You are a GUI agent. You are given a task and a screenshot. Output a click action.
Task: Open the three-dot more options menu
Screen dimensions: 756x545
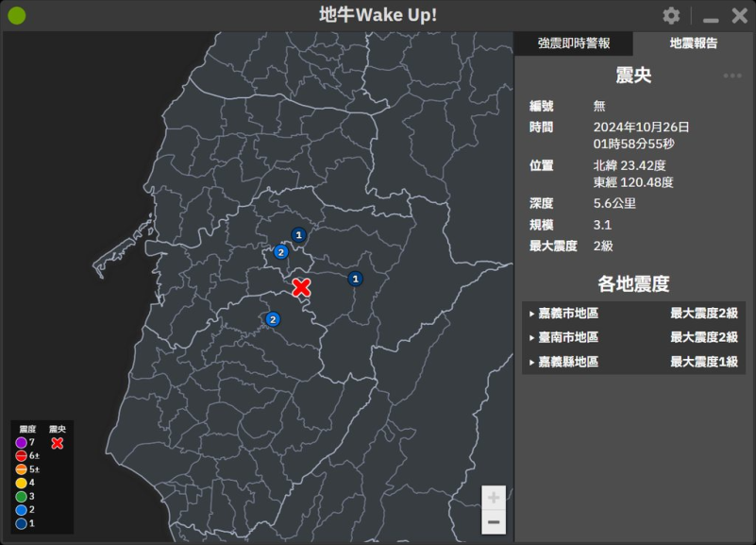coord(732,76)
